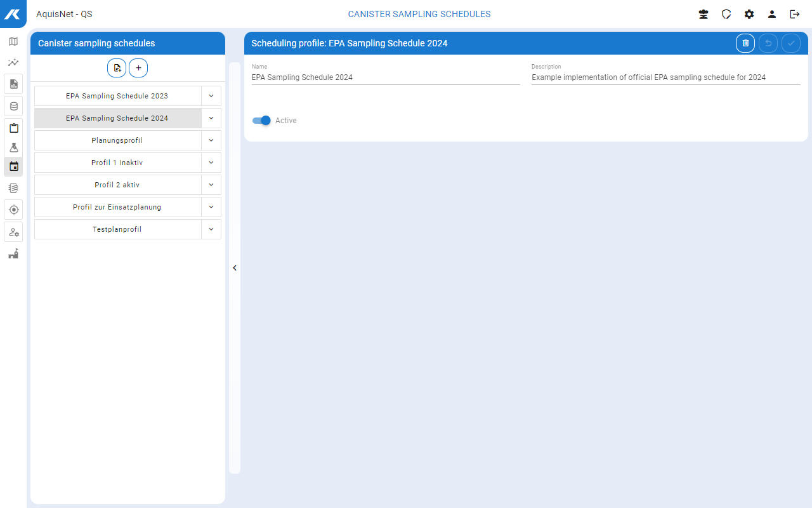
Task: Delete the current scheduling profile
Action: pos(745,43)
